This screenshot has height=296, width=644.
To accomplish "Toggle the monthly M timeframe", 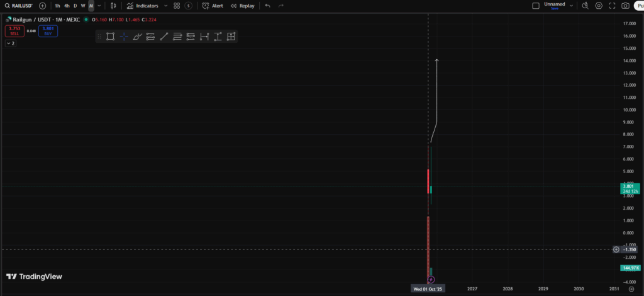I will (91, 6).
